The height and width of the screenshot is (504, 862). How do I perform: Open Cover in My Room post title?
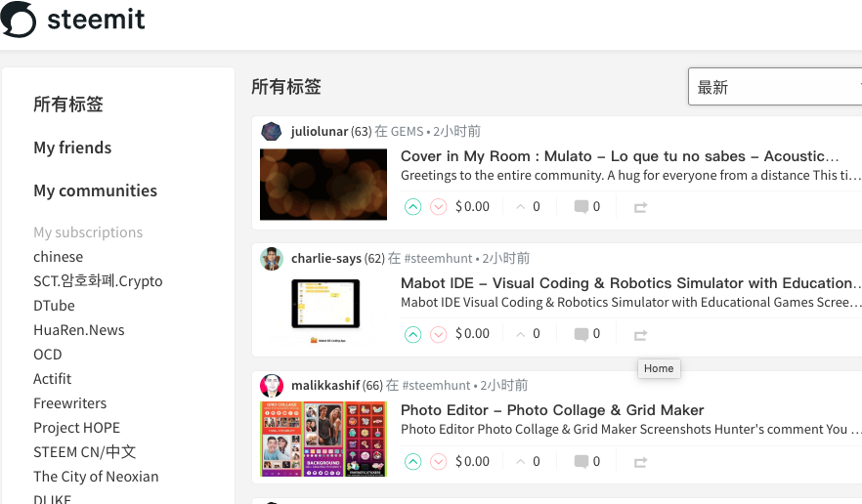[x=620, y=156]
